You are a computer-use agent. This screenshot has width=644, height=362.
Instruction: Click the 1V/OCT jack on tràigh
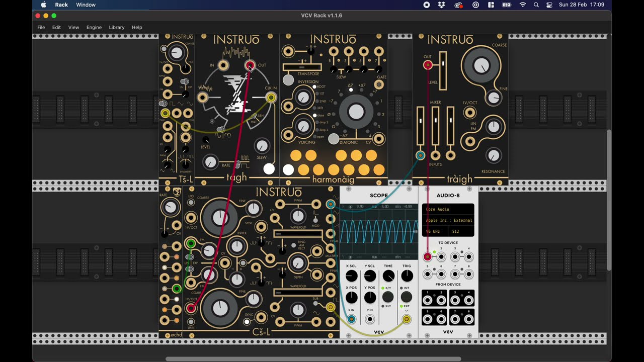click(x=470, y=113)
